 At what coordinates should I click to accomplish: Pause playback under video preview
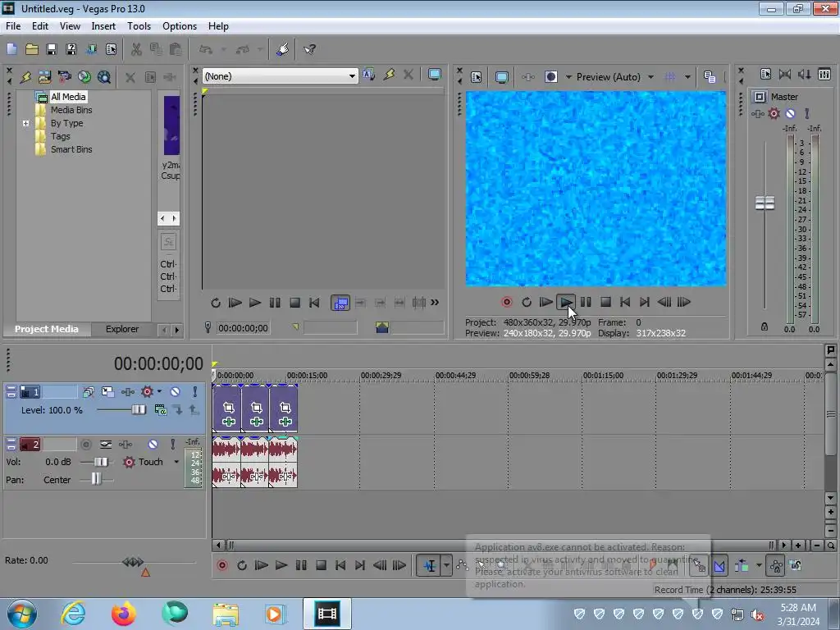point(586,302)
